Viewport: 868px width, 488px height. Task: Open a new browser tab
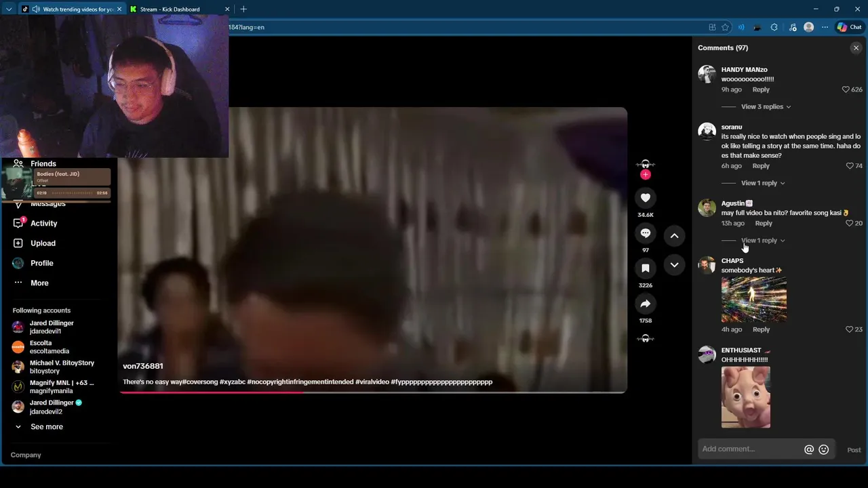pos(243,9)
